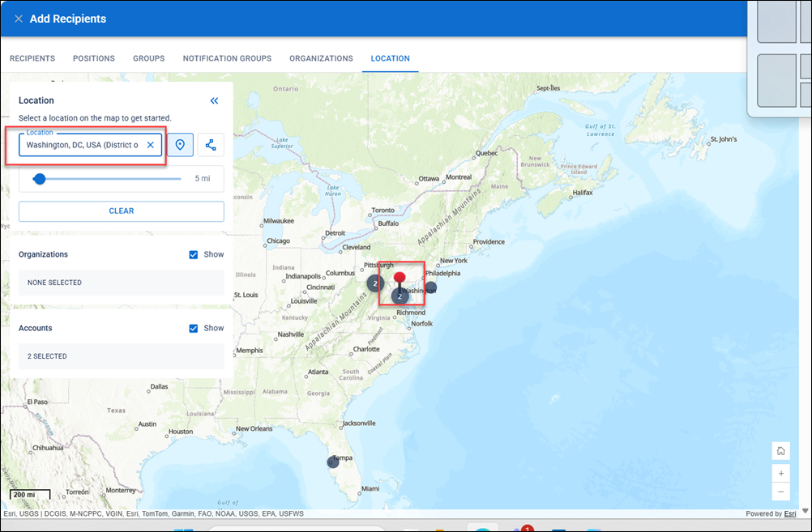Click the Miami label on the map
Image resolution: width=812 pixels, height=532 pixels.
coord(370,488)
